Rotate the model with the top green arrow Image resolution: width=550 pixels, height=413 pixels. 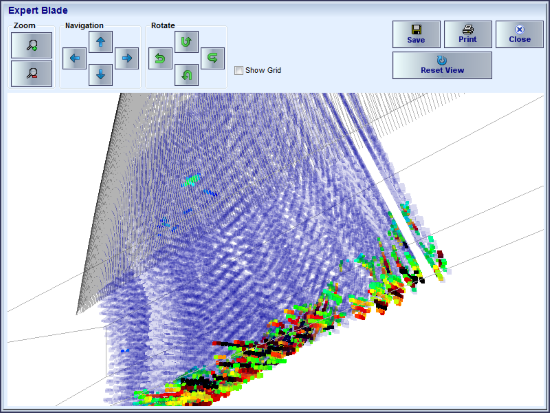(187, 42)
